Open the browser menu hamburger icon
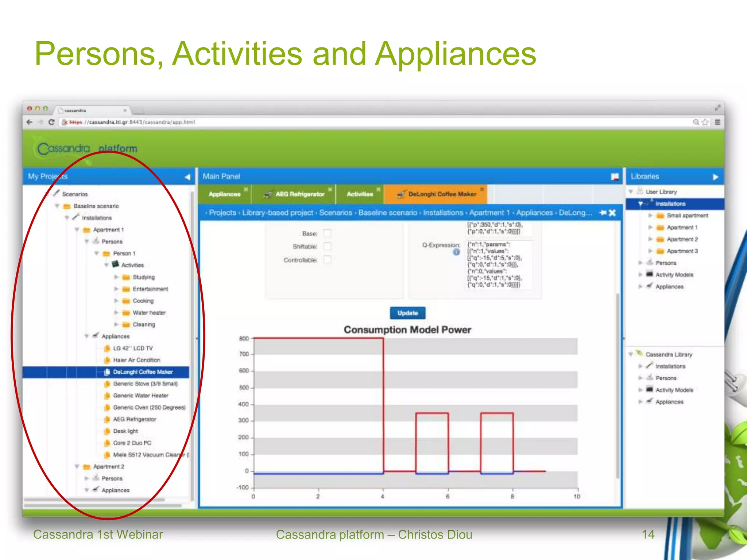The height and width of the screenshot is (560, 747). click(x=717, y=122)
